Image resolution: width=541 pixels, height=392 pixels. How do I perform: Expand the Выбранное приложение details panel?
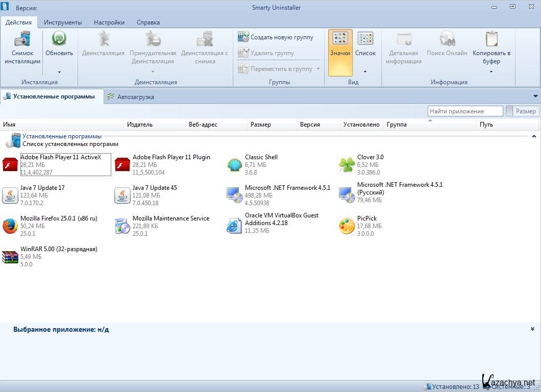532,329
